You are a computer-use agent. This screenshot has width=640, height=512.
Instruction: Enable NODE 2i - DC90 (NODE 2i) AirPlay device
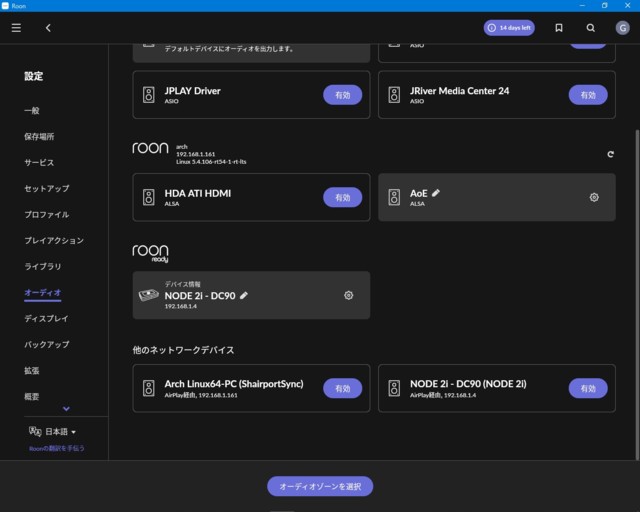pos(588,388)
